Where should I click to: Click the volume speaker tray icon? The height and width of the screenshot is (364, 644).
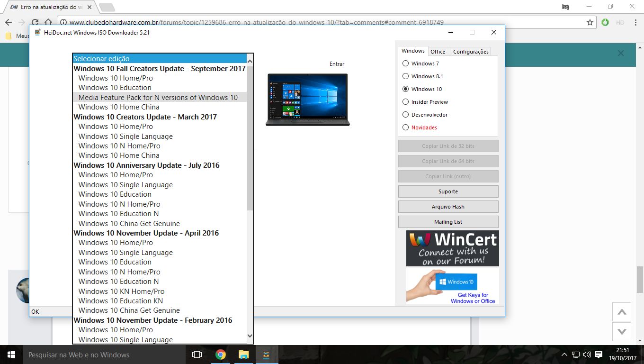(x=587, y=355)
